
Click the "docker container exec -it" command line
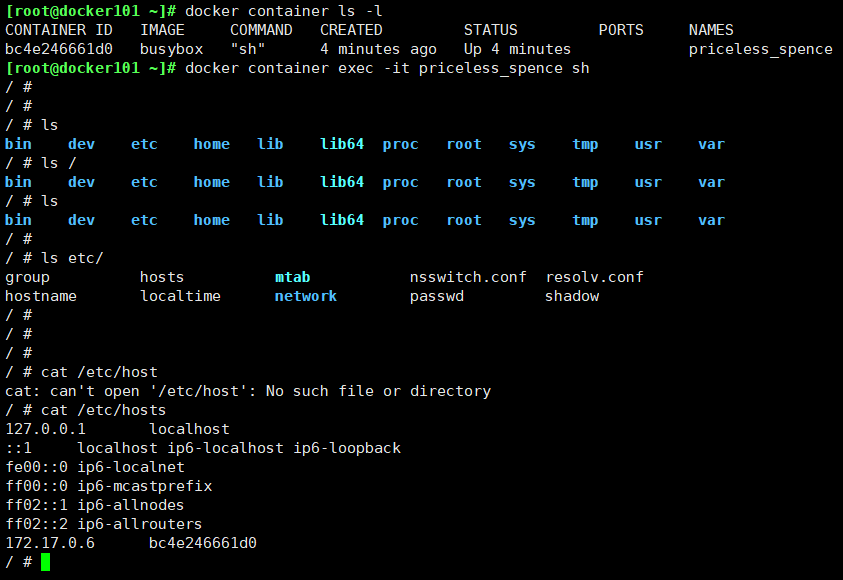(387, 68)
